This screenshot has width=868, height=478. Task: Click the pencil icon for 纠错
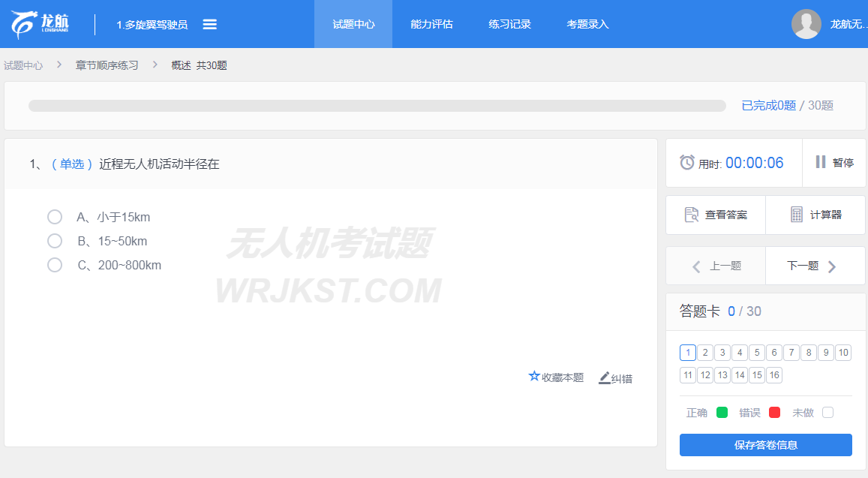pyautogui.click(x=604, y=377)
